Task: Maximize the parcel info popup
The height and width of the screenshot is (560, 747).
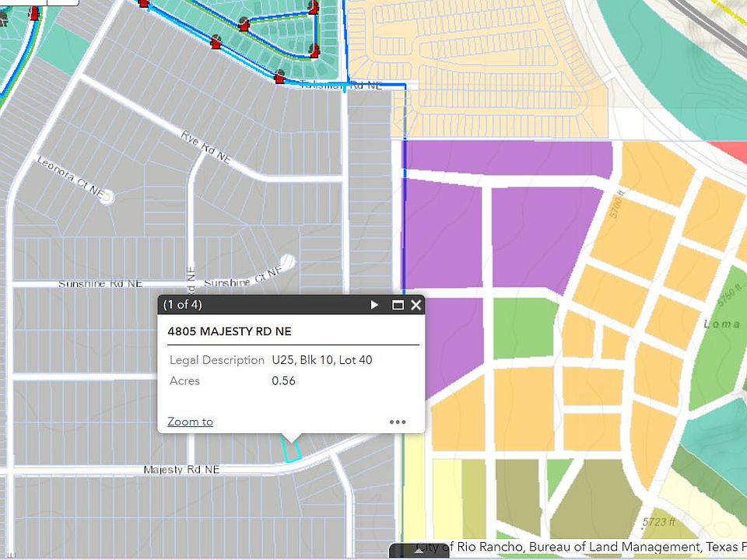Action: click(398, 305)
